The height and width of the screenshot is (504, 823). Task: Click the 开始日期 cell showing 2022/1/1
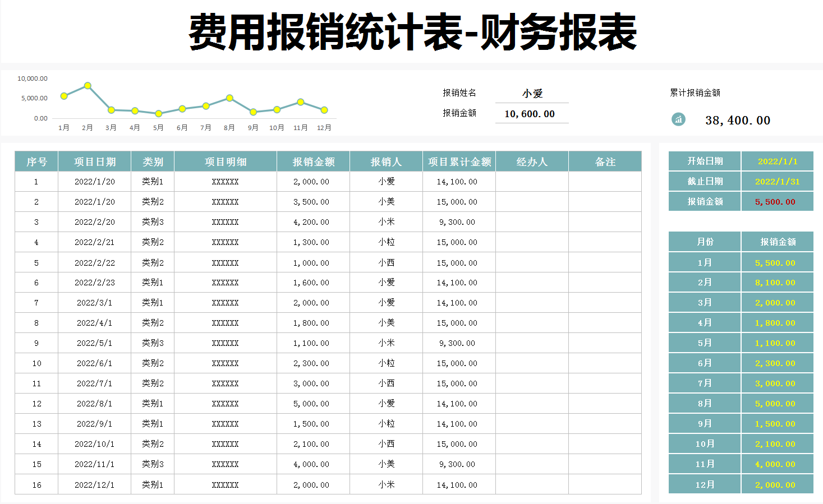[x=777, y=161]
